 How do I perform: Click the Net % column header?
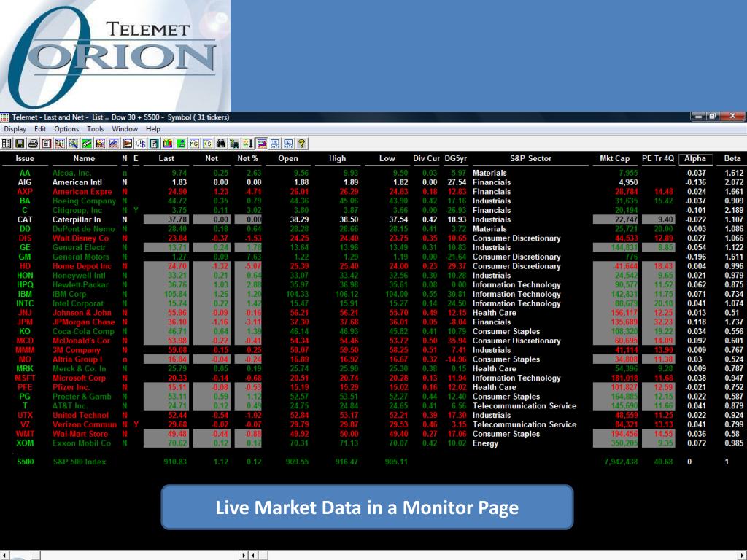[247, 158]
